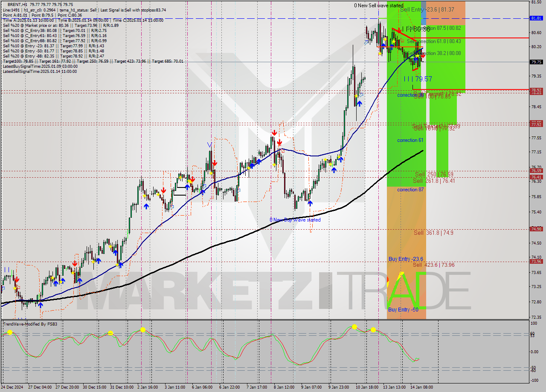Select the 'Sell Entry -23.6 | 81.37' label

(x=427, y=9)
